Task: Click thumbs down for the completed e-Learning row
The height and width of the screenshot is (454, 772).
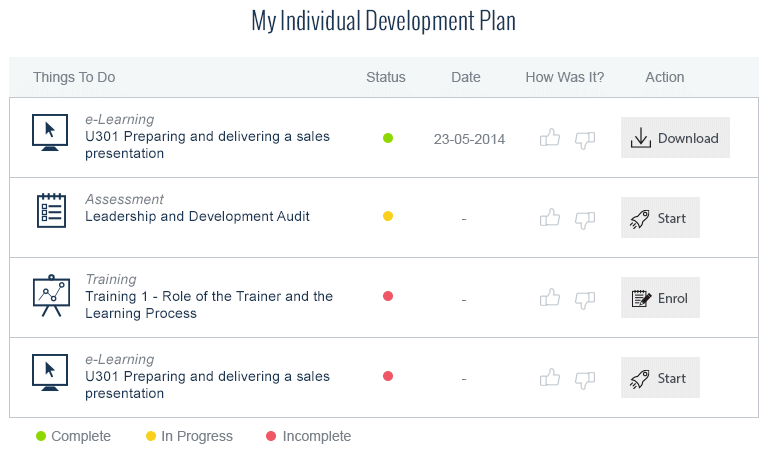Action: 585,139
